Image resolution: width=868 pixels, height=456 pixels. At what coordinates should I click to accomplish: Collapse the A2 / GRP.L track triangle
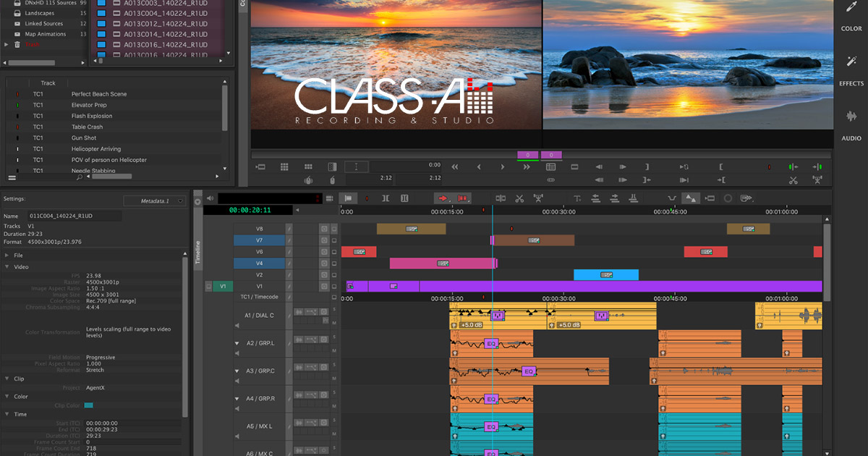(x=237, y=343)
